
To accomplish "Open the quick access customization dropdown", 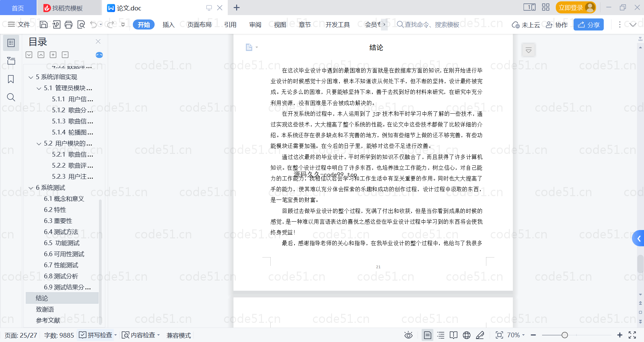I will point(123,24).
